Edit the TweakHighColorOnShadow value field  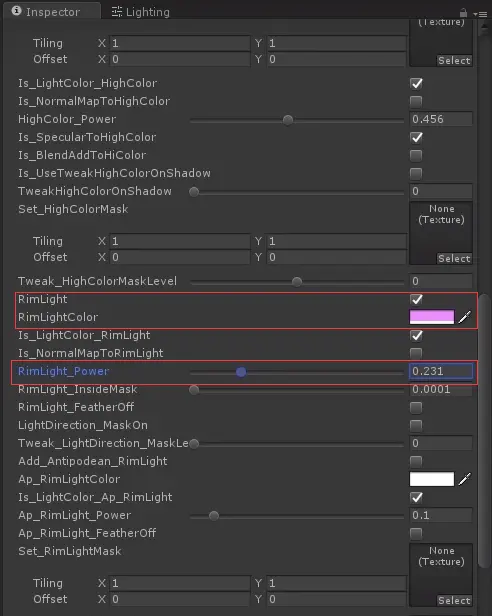(x=441, y=191)
